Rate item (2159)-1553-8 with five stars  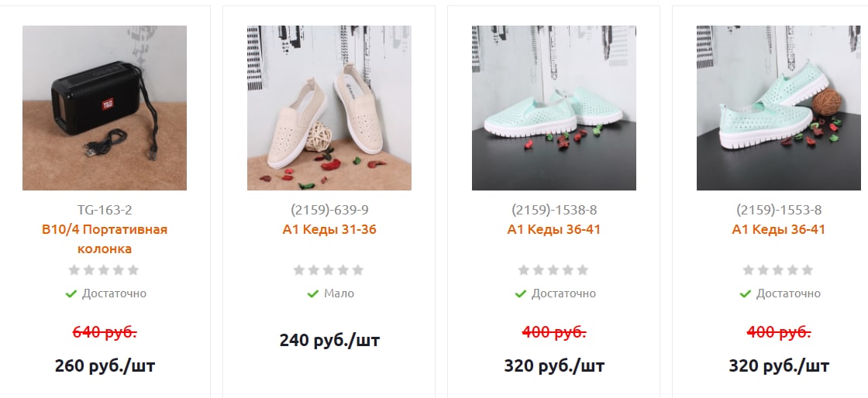pyautogui.click(x=807, y=270)
